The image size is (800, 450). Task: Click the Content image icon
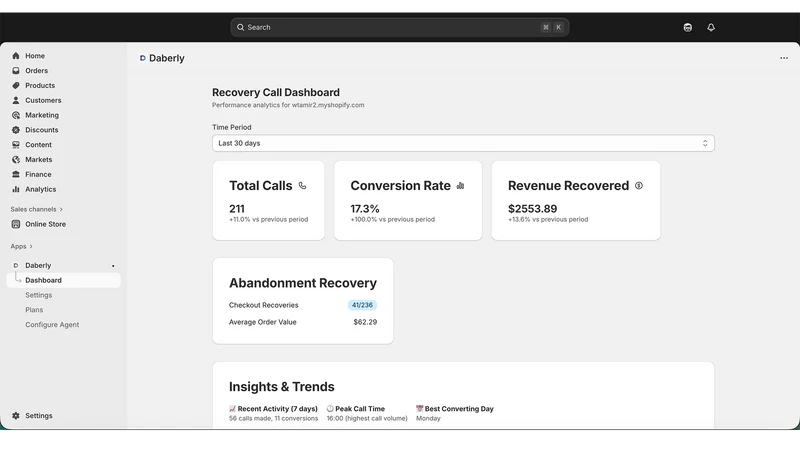pyautogui.click(x=16, y=144)
